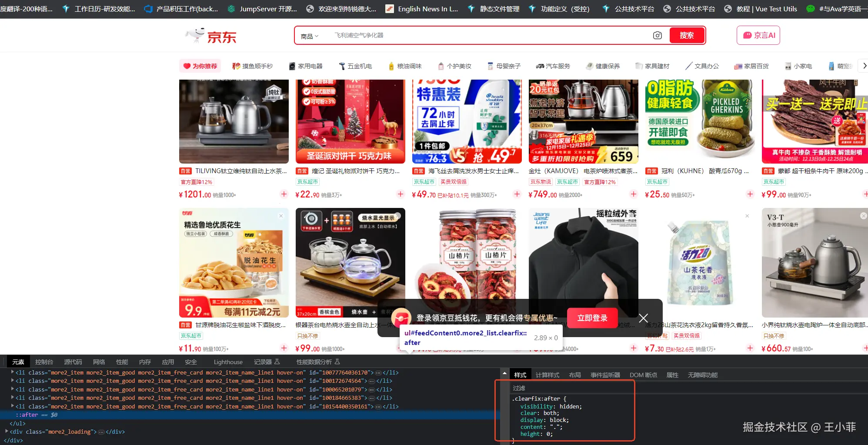Viewport: 868px width, 445px height.
Task: Switch to DevTools 源代码 tab
Action: pyautogui.click(x=73, y=362)
